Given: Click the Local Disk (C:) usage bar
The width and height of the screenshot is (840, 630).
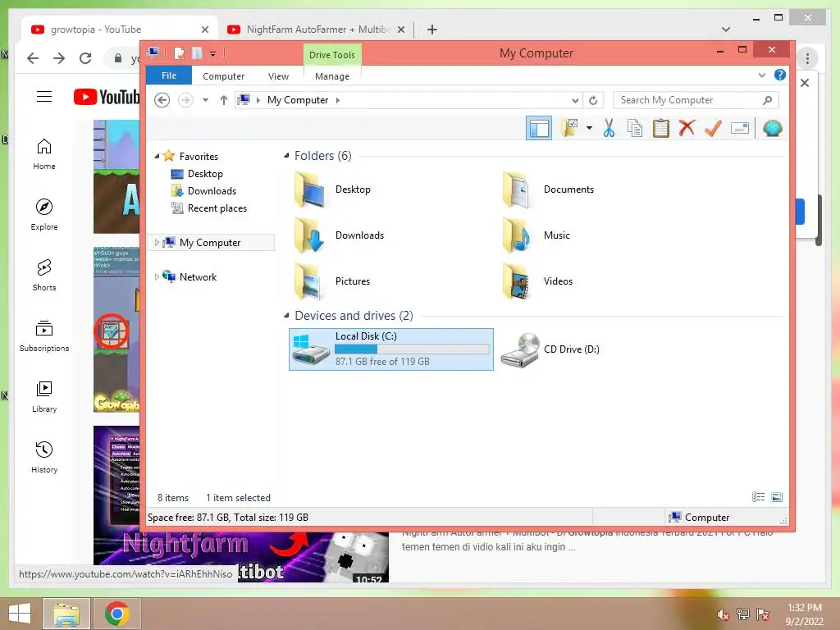Looking at the screenshot, I should 412,349.
